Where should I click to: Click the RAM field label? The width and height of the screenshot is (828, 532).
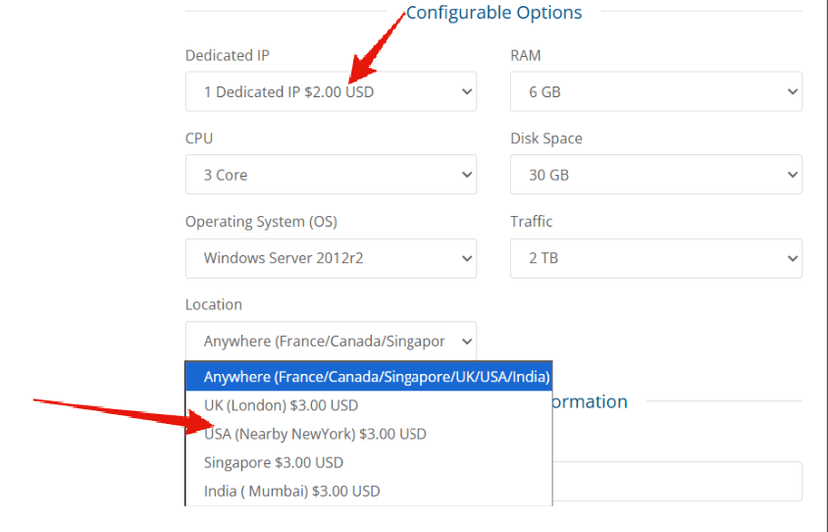(526, 56)
